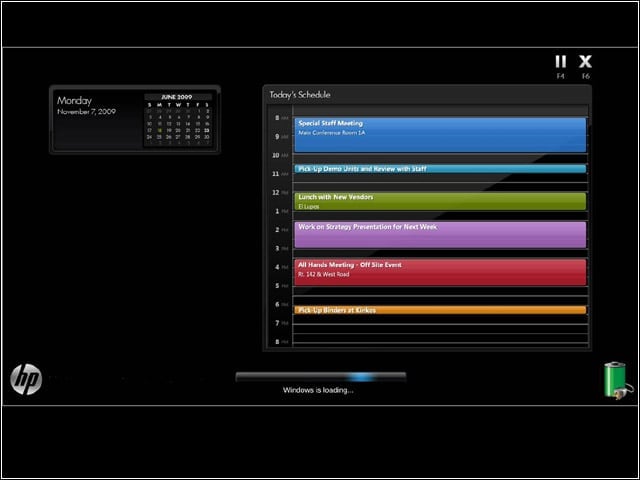Click the Windows is loading progress bar
Viewport: 640px width, 480px height.
[321, 377]
